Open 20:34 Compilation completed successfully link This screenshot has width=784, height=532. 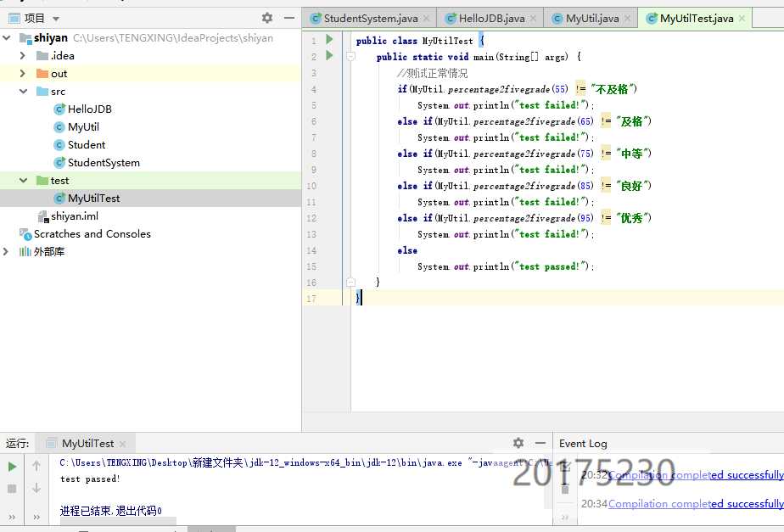coord(696,503)
